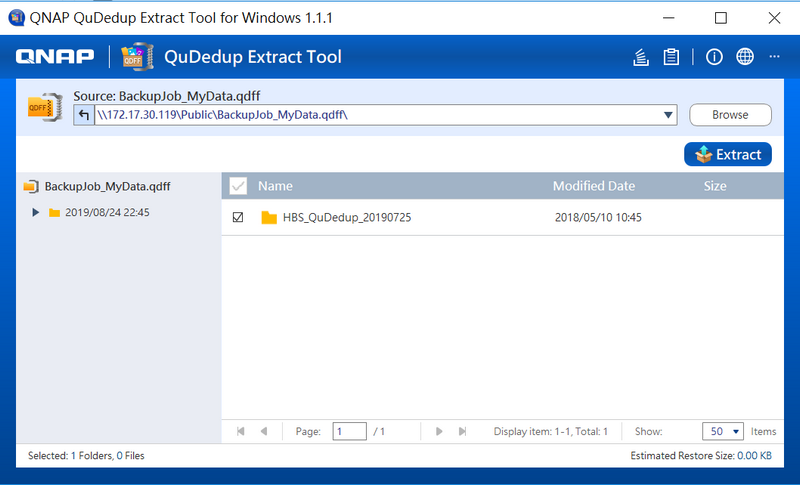Open the more options ellipsis menu

click(x=774, y=57)
